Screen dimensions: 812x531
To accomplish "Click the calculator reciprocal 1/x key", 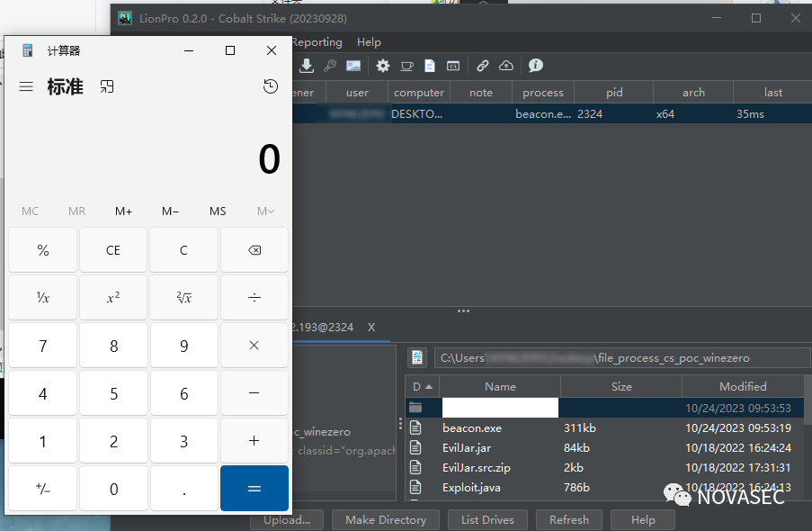I will coord(42,298).
